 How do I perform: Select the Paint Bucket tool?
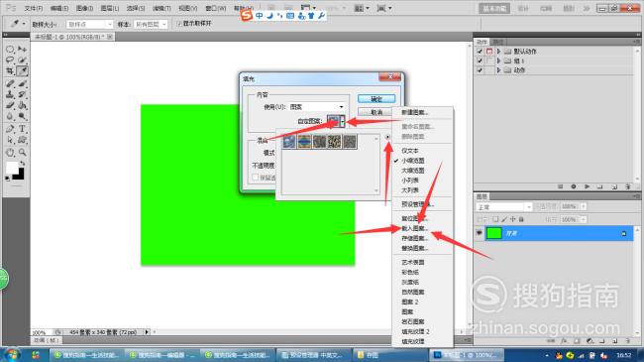tap(23, 106)
